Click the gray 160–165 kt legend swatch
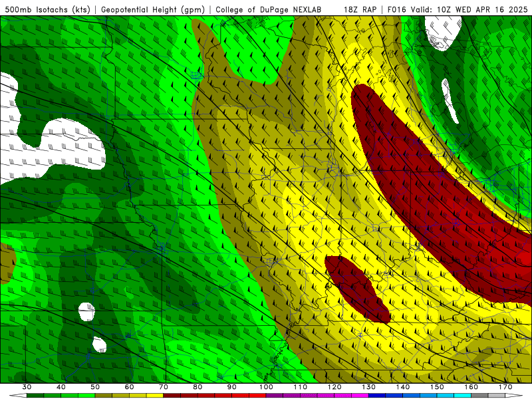532x399 pixels. point(479,396)
